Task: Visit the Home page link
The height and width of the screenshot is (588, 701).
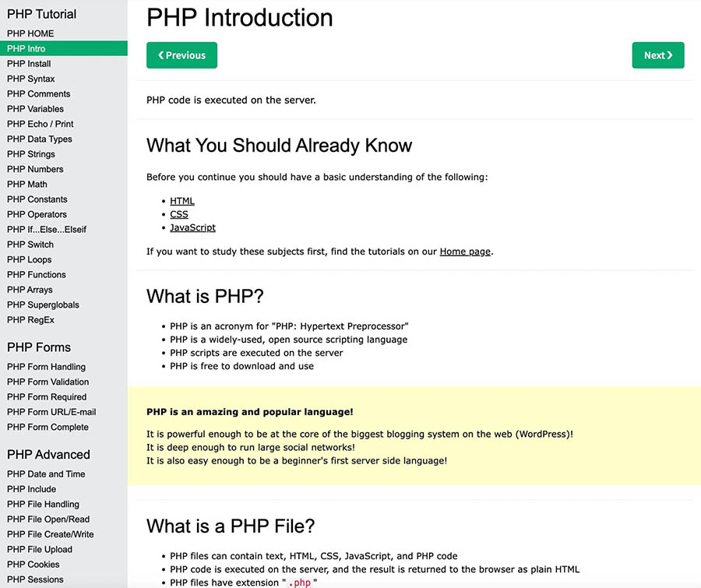Action: 465,252
